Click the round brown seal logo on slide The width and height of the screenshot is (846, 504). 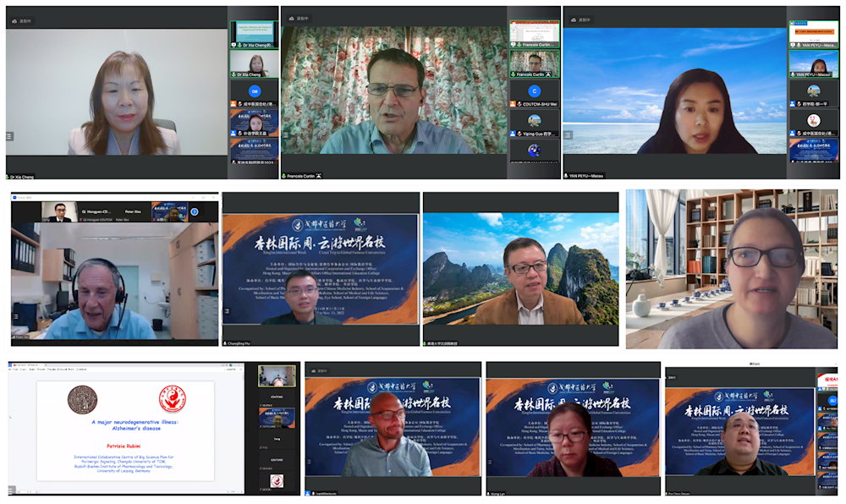coord(82,398)
